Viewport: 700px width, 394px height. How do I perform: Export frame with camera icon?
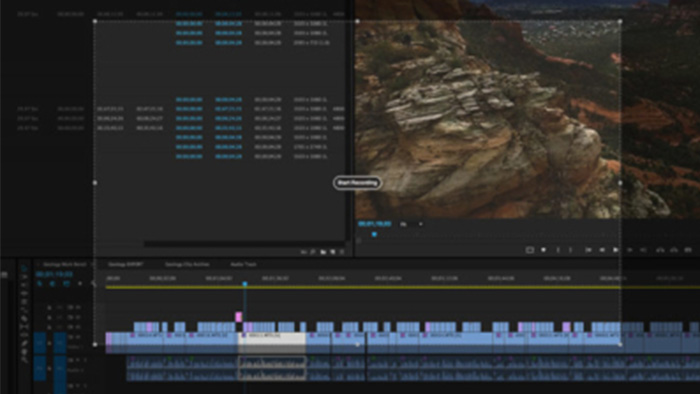(x=688, y=250)
